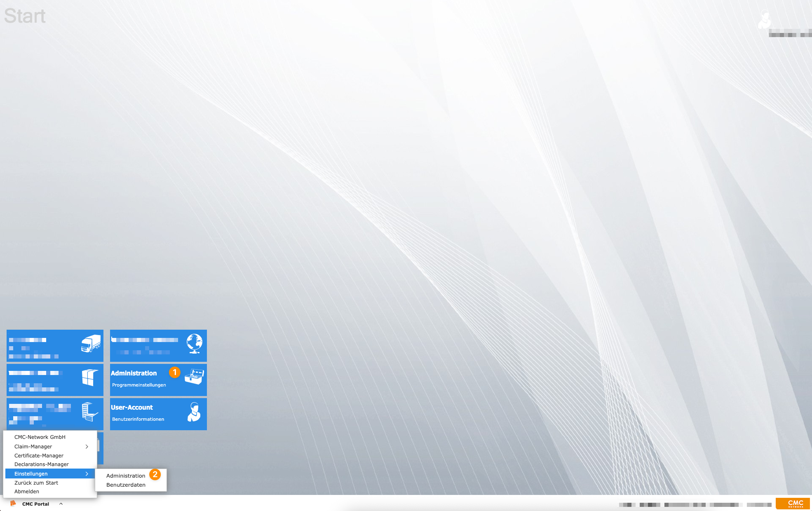The image size is (812, 511).
Task: Click the CMC-Network GmbH menu header
Action: tap(40, 437)
